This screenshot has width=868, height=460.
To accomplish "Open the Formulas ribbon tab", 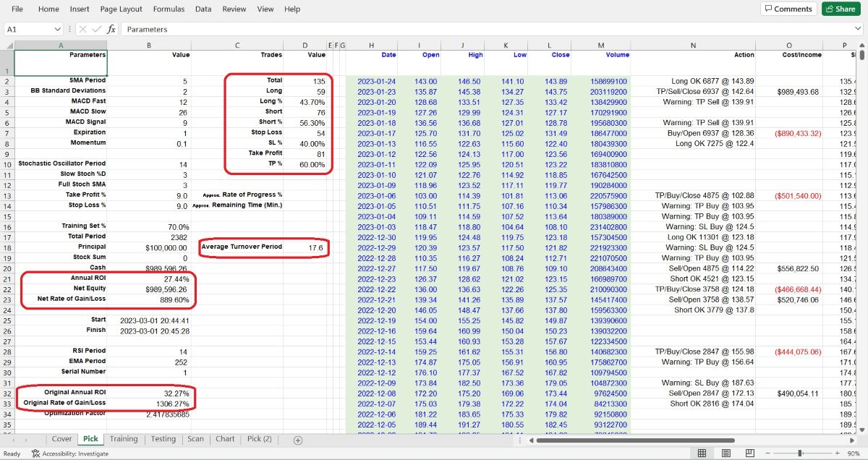I will point(169,9).
